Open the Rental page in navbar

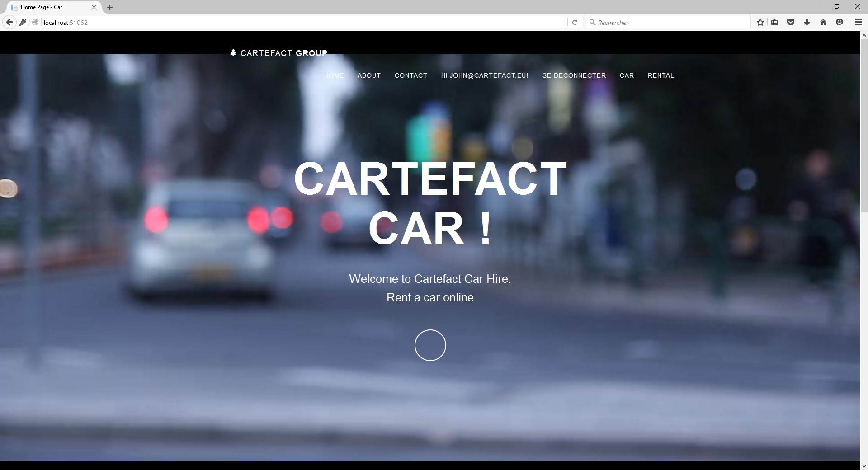pyautogui.click(x=660, y=75)
